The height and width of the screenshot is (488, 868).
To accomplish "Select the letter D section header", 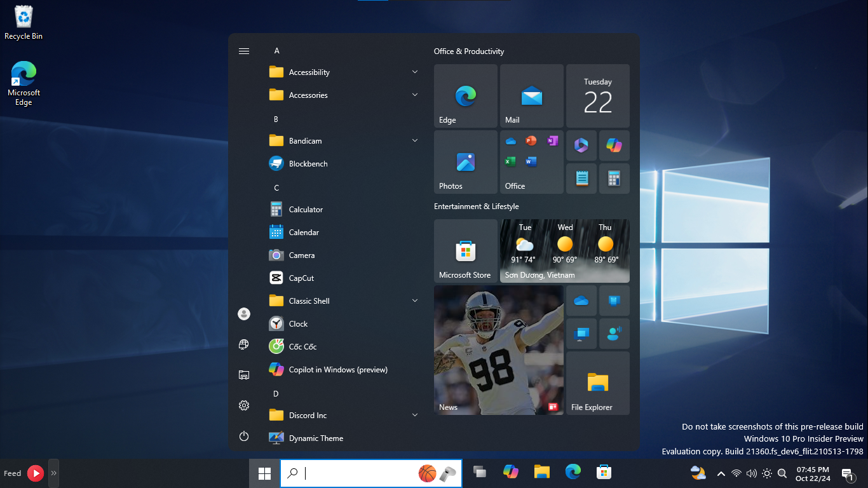I will 276,393.
